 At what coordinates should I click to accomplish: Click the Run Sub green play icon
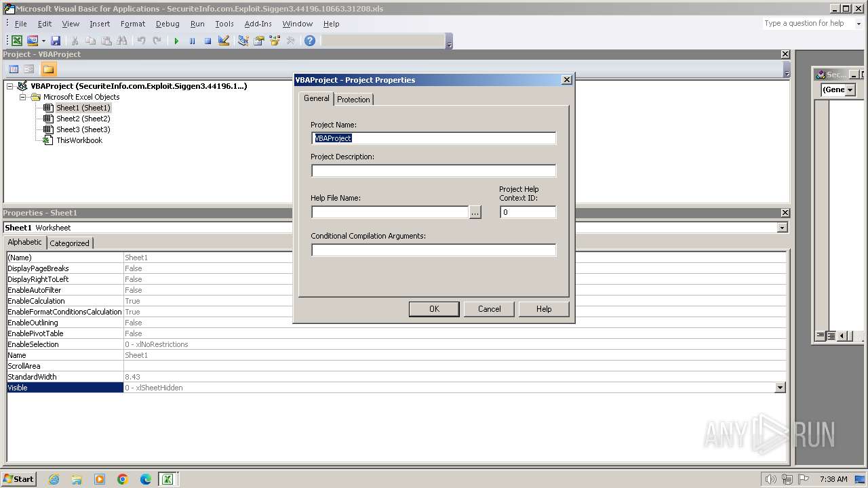pos(176,41)
